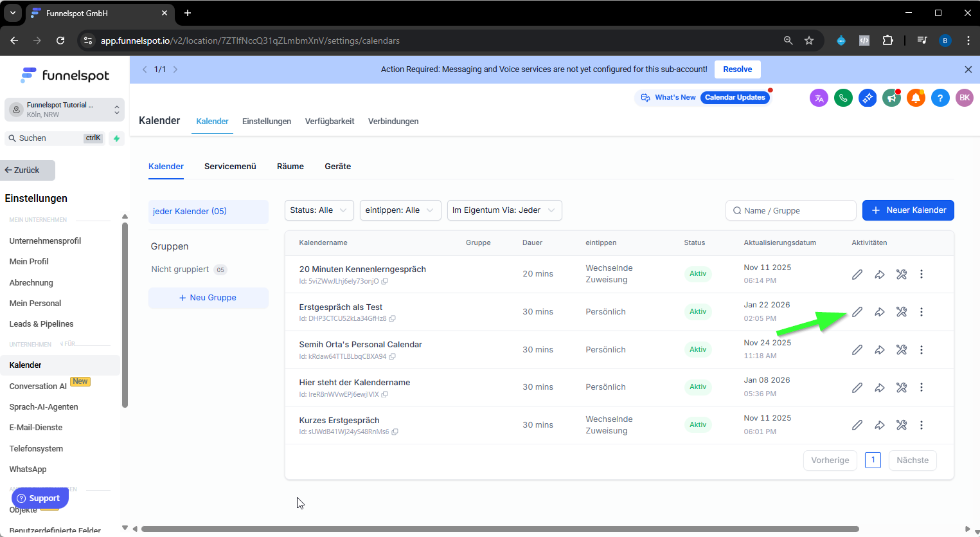Click the share arrow for 20 Minuten Kennenlerngespräch
This screenshot has width=980, height=537.
(880, 275)
